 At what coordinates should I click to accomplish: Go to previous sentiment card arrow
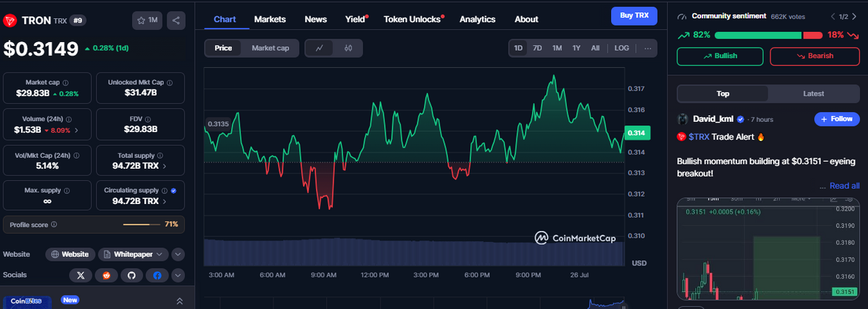pyautogui.click(x=833, y=16)
